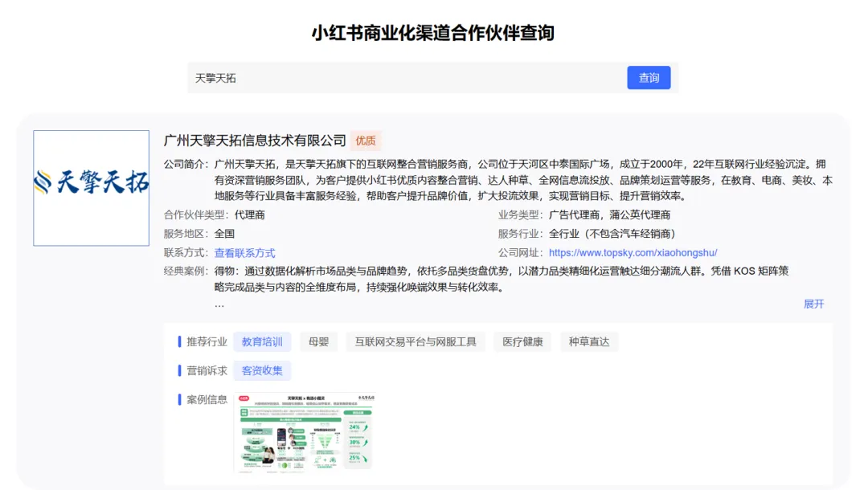Screen dimensions: 868x490
Task: Click the 公司简介 label
Action: click(x=186, y=164)
